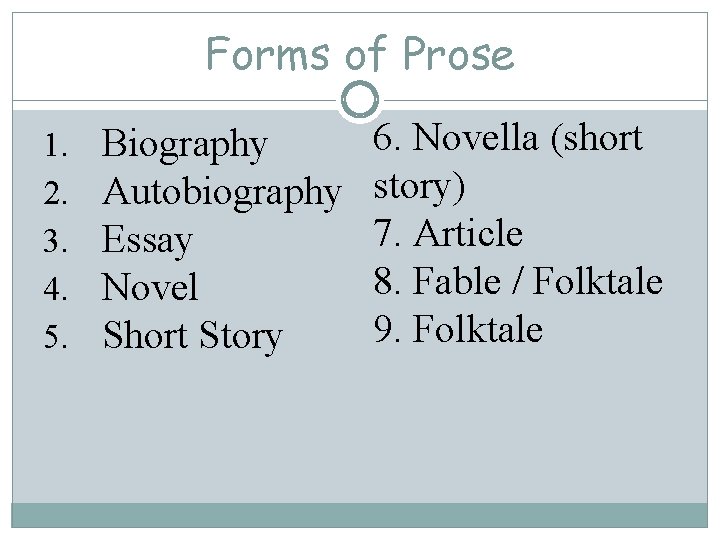Screen dimensions: 720x540
Task: Click the teal footer bar at bottom
Action: [x=360, y=514]
